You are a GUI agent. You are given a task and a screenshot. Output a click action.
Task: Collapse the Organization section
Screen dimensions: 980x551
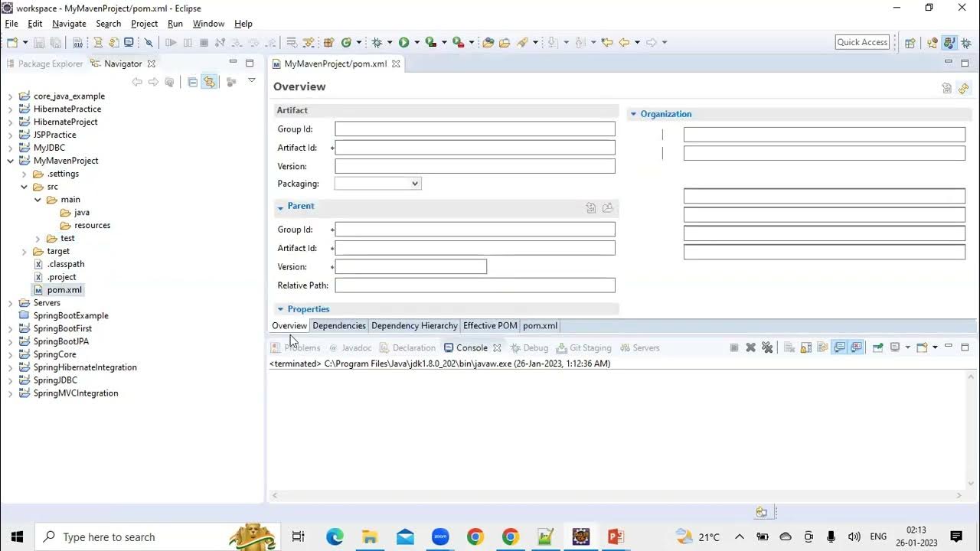coord(633,114)
